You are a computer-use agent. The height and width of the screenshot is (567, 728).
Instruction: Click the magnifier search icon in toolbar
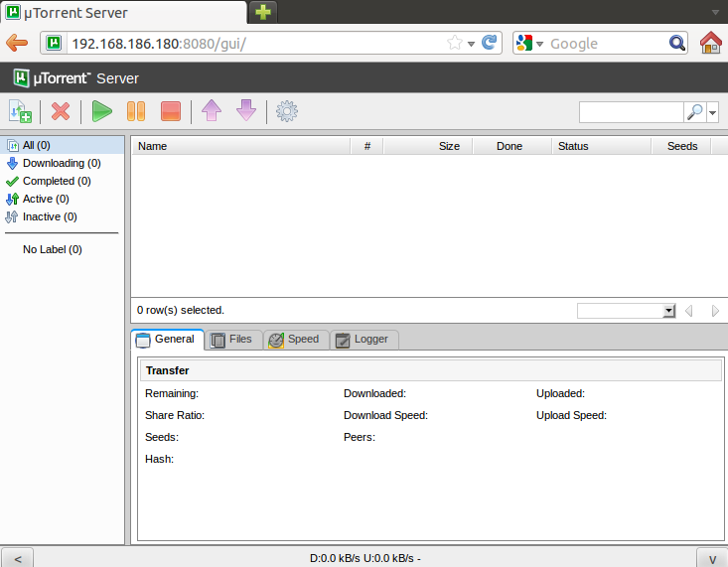pos(694,112)
